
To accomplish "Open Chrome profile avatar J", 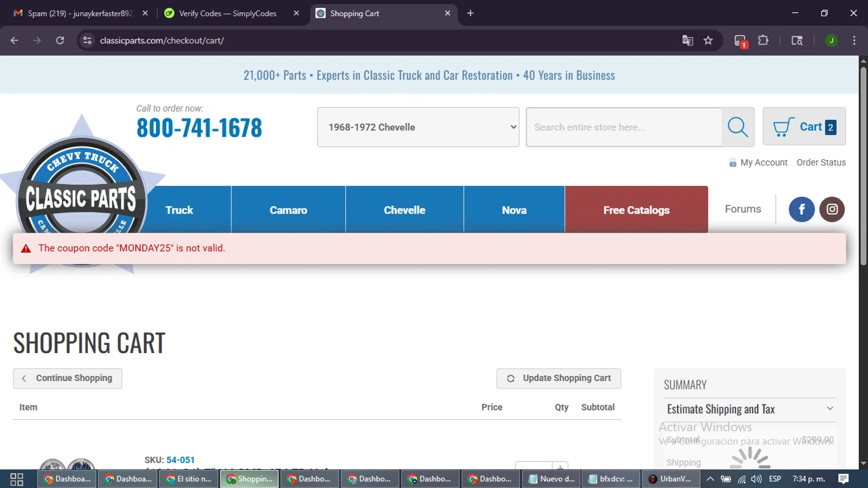I will click(832, 41).
